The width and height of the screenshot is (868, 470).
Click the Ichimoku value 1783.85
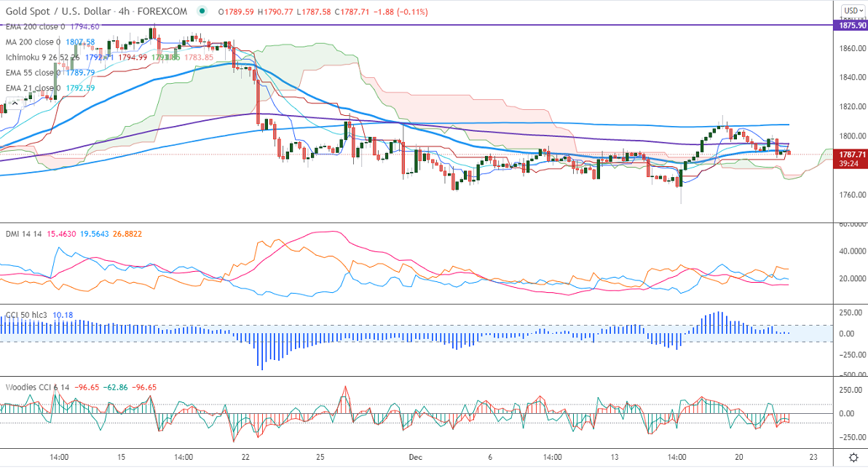(x=199, y=58)
